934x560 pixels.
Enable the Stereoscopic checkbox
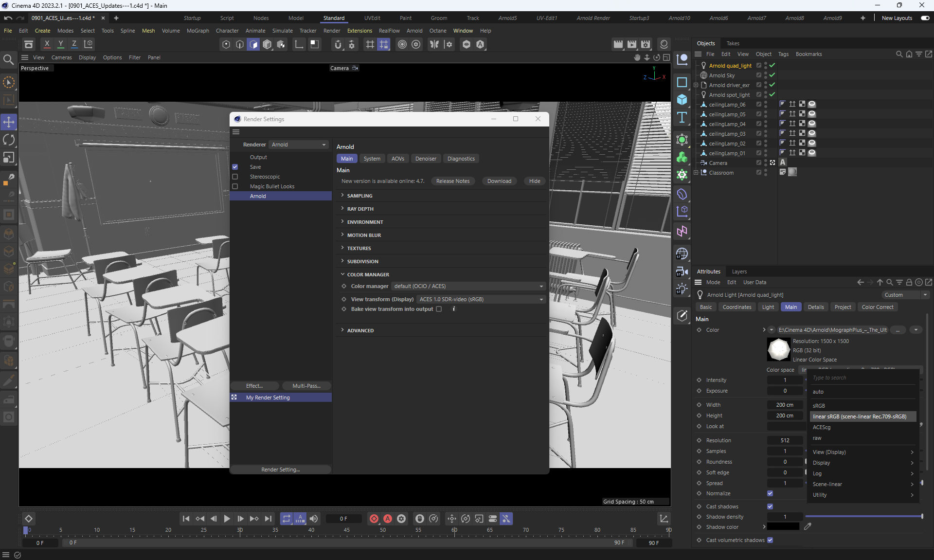click(235, 177)
